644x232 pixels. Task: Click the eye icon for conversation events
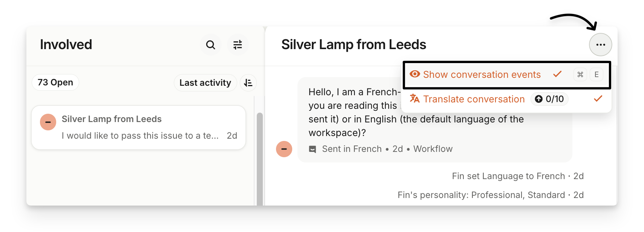[x=415, y=74]
